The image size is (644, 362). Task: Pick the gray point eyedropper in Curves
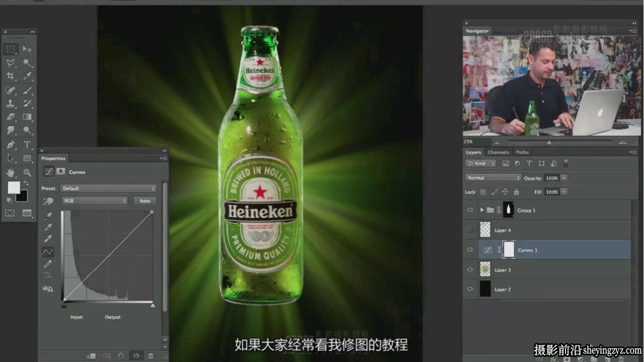[x=48, y=227]
